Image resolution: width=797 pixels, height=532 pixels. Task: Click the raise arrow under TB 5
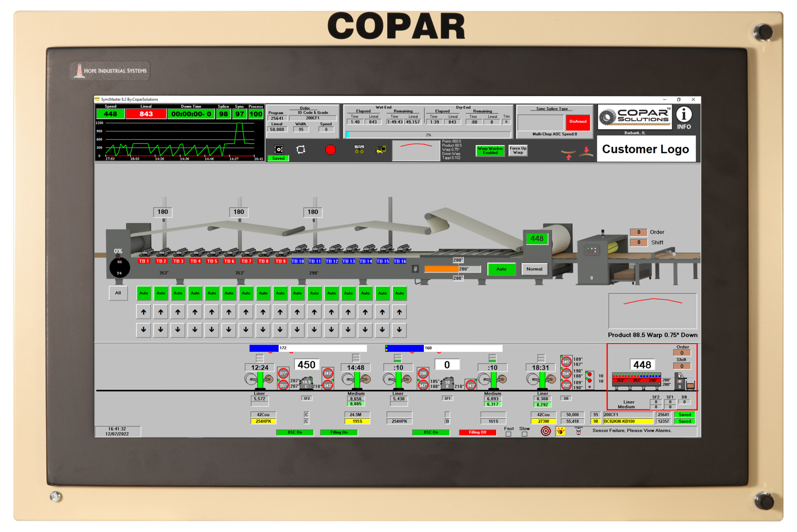(212, 312)
